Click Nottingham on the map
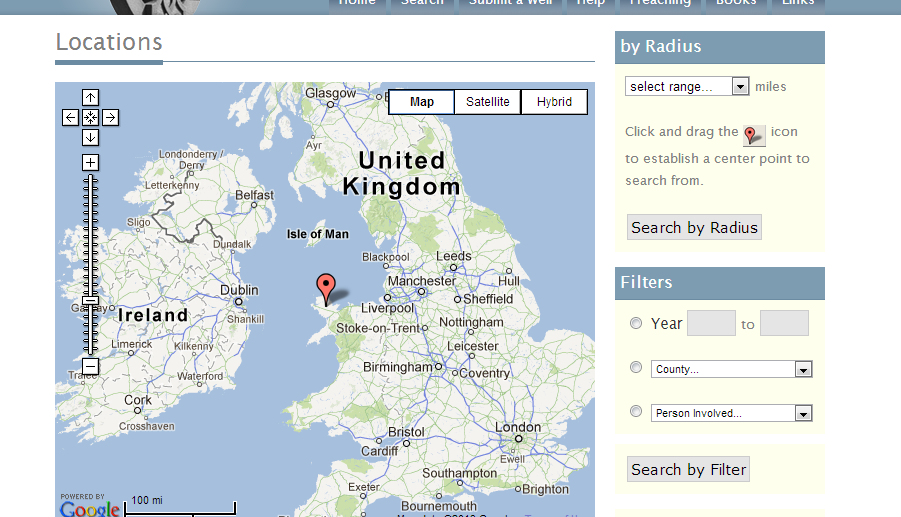The height and width of the screenshot is (517, 901). (471, 322)
